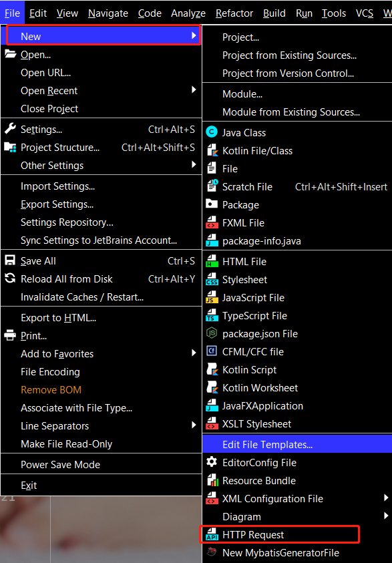
Task: Click the package-info.java icon
Action: point(212,240)
